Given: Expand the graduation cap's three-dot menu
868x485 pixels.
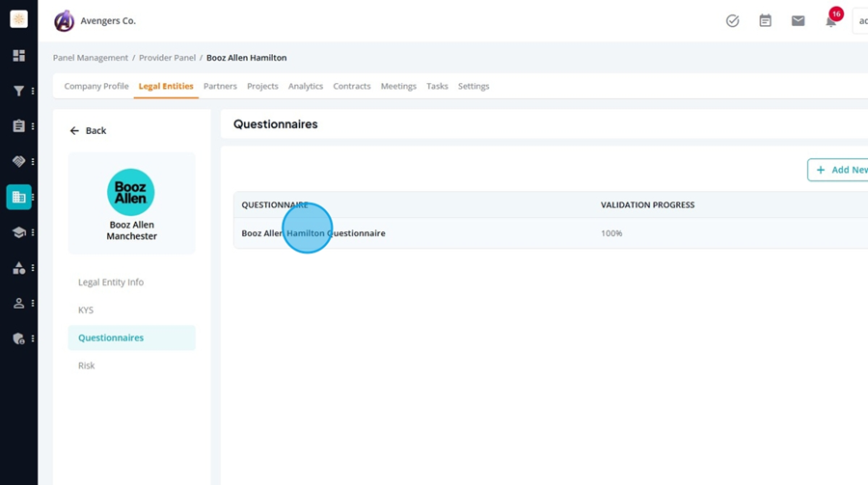Looking at the screenshot, I should click(x=33, y=232).
